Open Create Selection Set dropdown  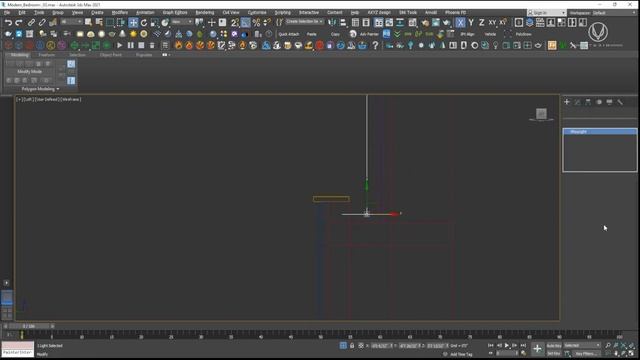pyautogui.click(x=304, y=21)
